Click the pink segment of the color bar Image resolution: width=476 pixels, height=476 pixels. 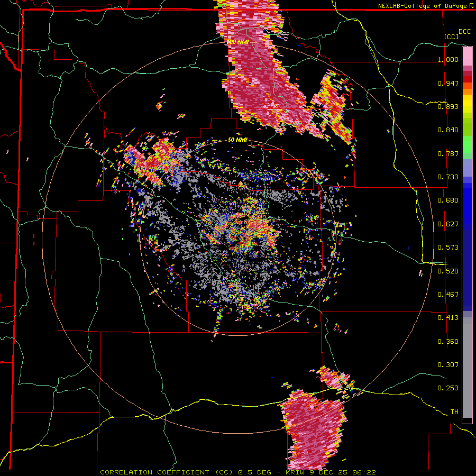coord(467,56)
